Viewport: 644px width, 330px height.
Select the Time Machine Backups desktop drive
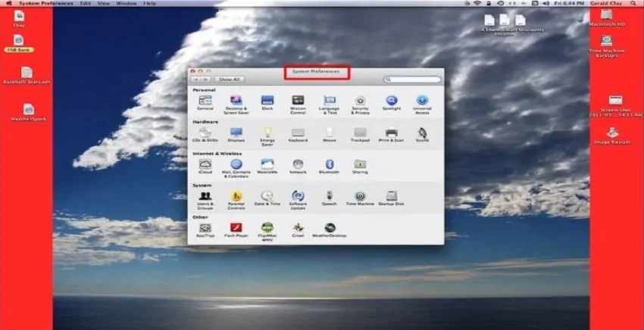coord(607,46)
